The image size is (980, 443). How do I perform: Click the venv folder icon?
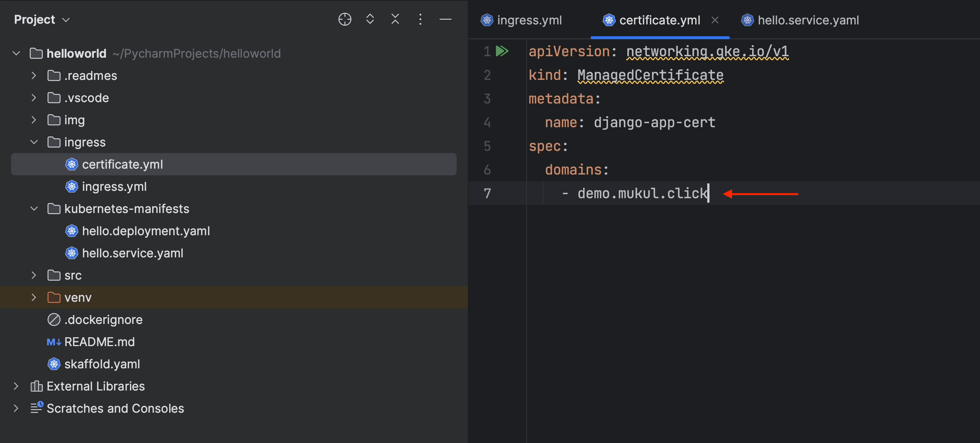(54, 297)
